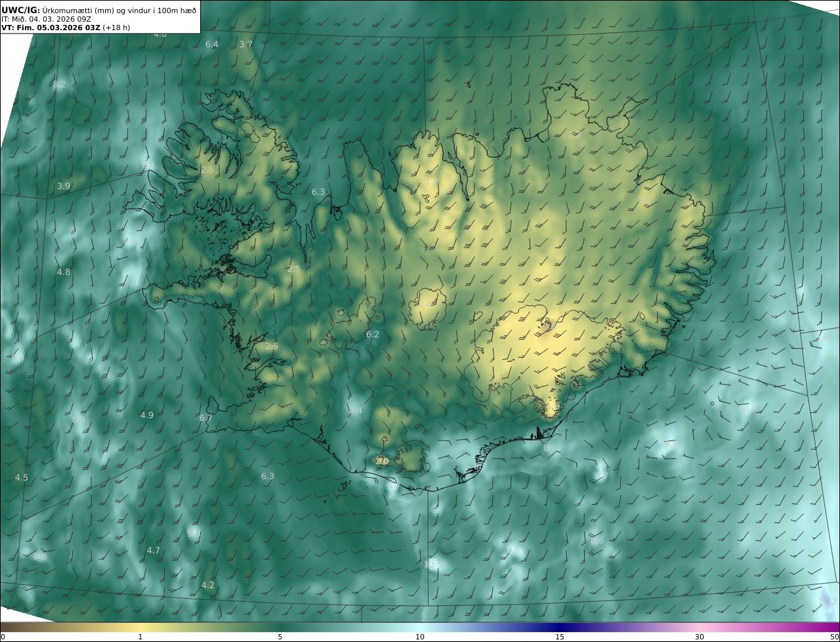Image resolution: width=840 pixels, height=642 pixels.
Task: Click the 3.7 value label
Action: 246,44
